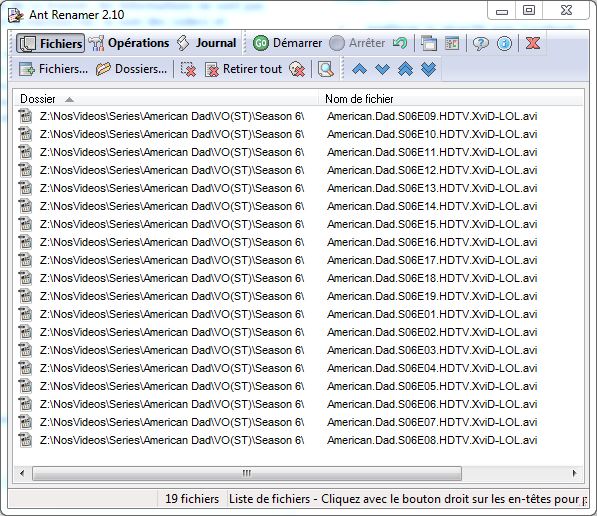The width and height of the screenshot is (597, 516).
Task: Add folders with Dossiers... button
Action: point(131,69)
